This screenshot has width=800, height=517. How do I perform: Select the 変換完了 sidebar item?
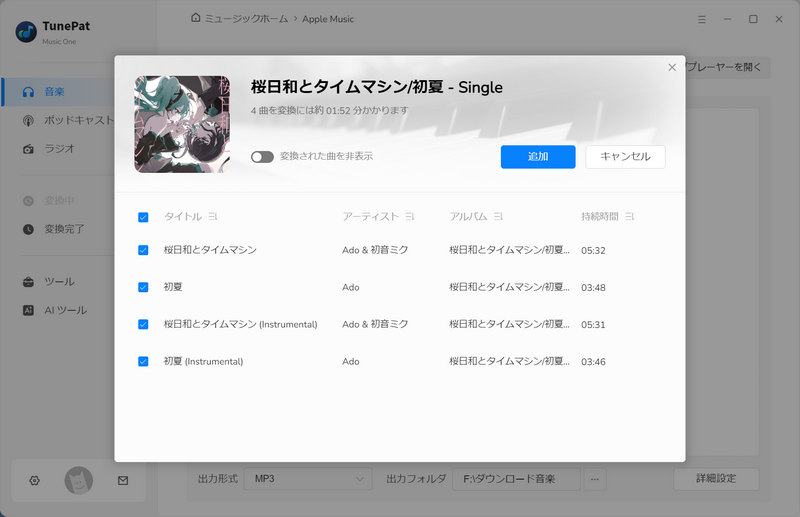[57, 229]
